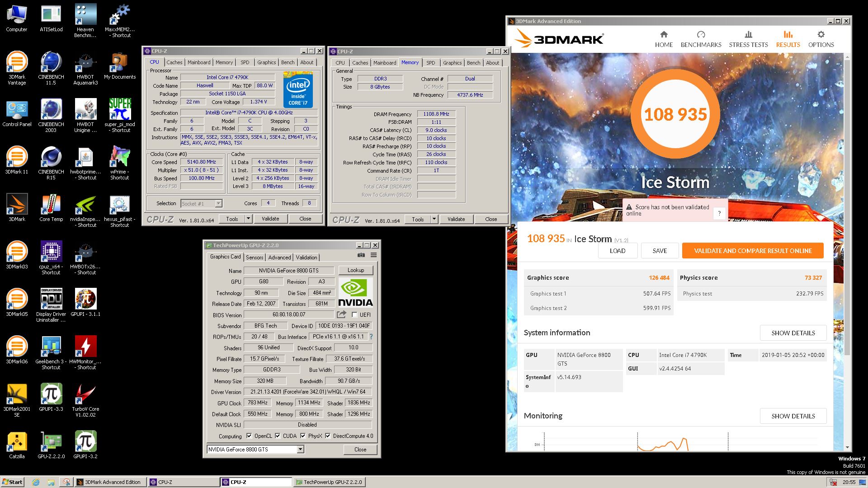Toggle the CUDA checkbox

pyautogui.click(x=278, y=436)
